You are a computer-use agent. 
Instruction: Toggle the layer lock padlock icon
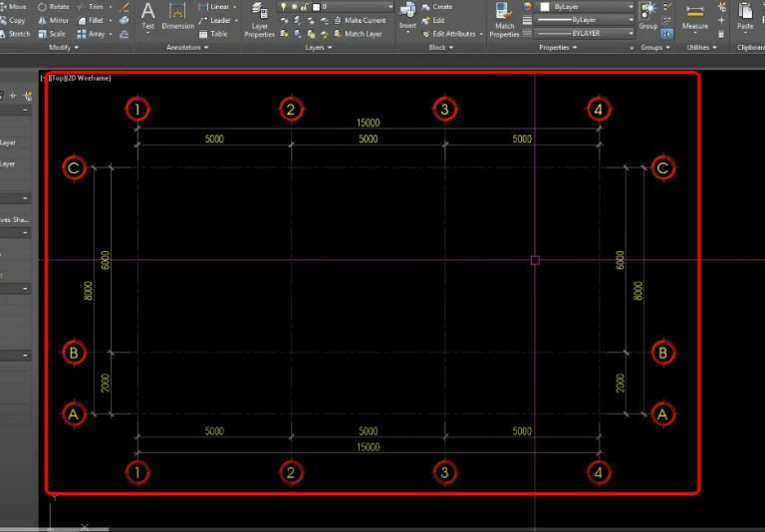[305, 7]
